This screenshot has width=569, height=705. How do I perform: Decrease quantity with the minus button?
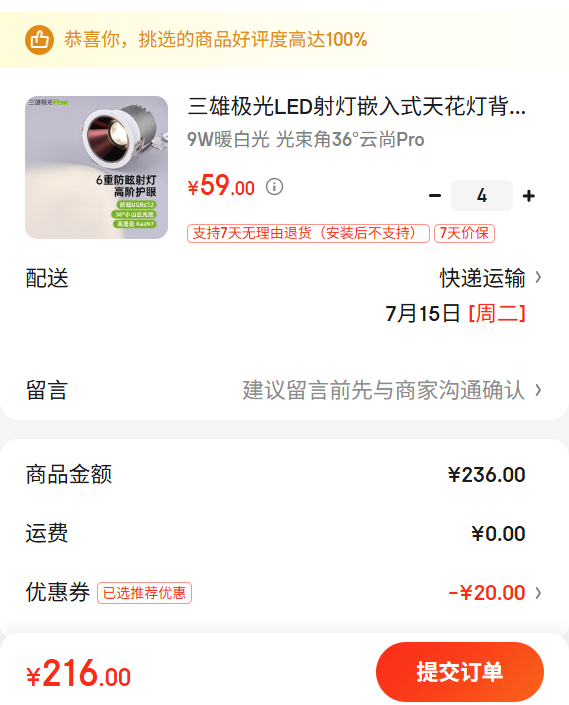[435, 196]
